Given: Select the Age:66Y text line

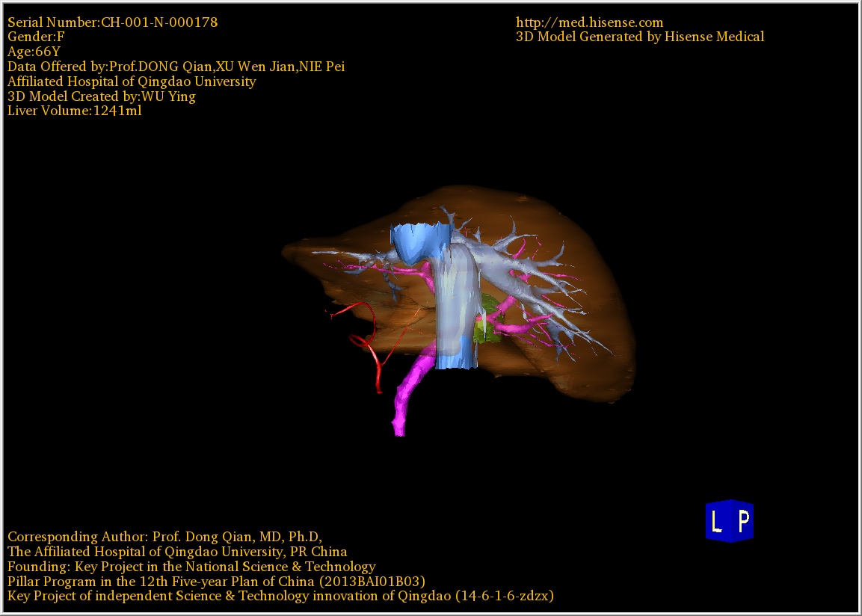Looking at the screenshot, I should 34,52.
